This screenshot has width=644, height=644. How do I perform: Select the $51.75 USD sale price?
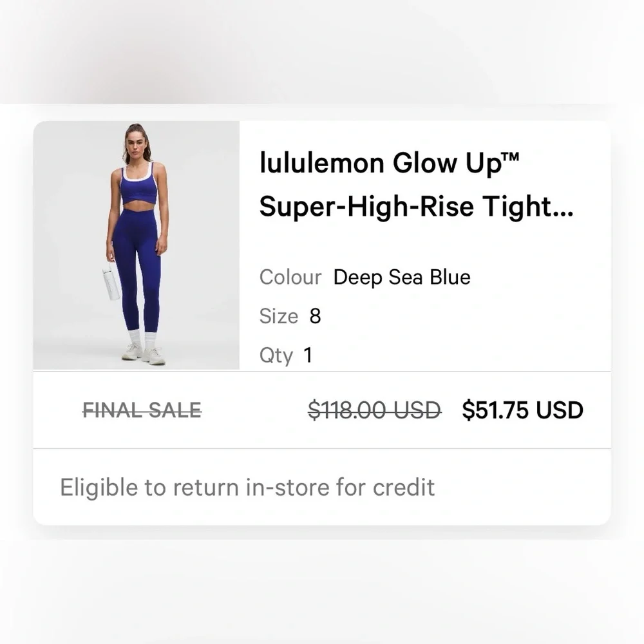pyautogui.click(x=522, y=410)
